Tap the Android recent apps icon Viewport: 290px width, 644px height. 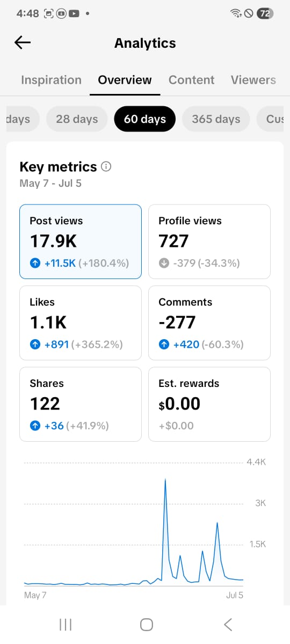[x=66, y=624]
